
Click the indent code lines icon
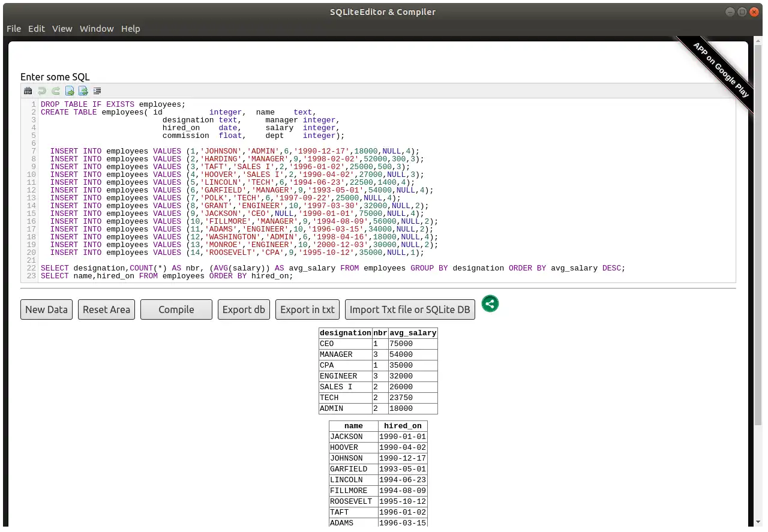point(97,91)
